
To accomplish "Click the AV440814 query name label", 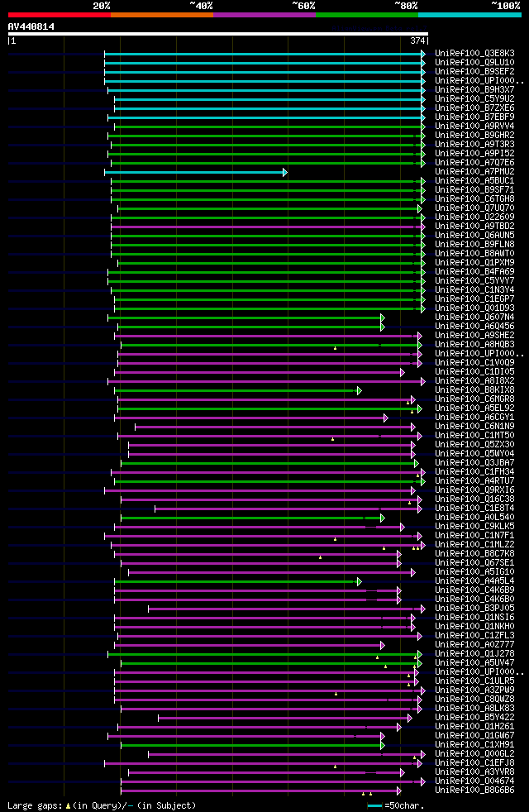I will (x=31, y=26).
